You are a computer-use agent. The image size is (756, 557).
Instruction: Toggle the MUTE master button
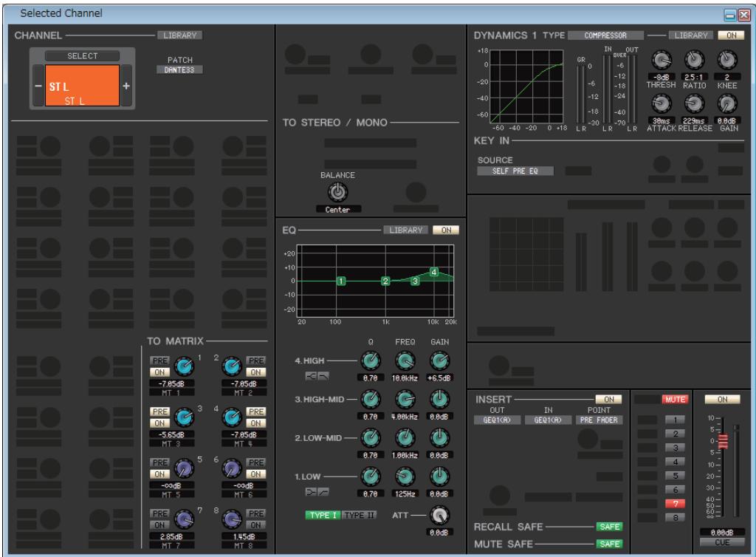(x=675, y=400)
